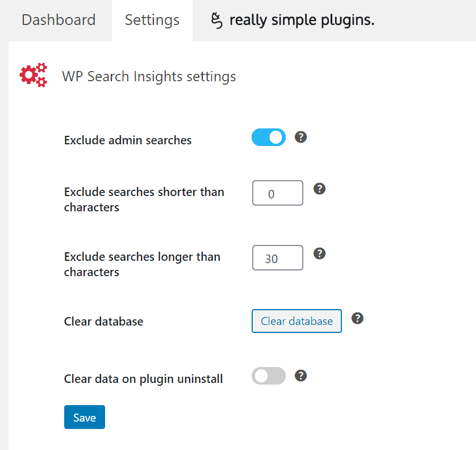View help for Clear data on uninstall
The width and height of the screenshot is (476, 450).
(x=300, y=376)
